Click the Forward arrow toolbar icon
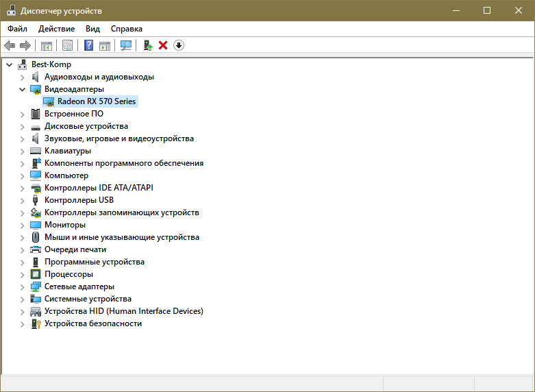535x392 pixels. coord(25,45)
